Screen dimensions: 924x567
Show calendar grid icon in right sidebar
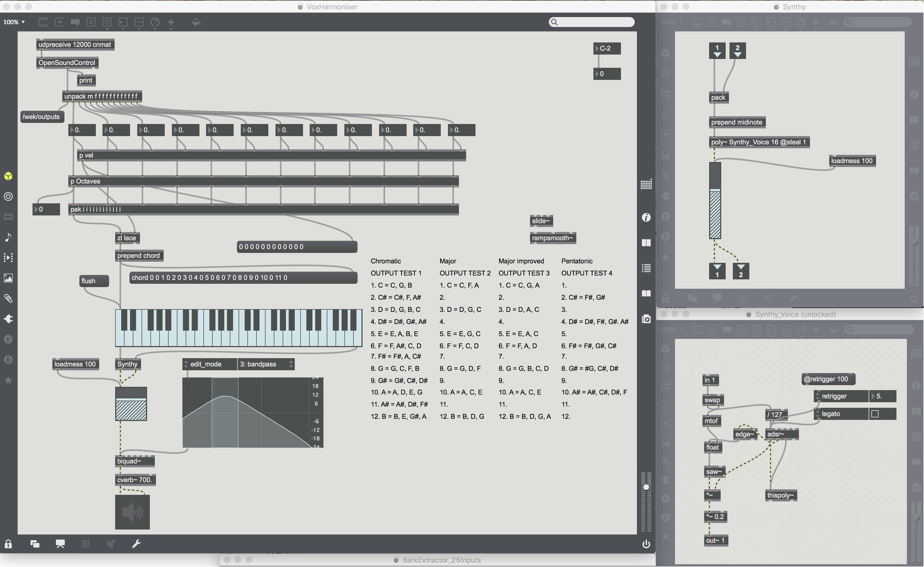(646, 184)
